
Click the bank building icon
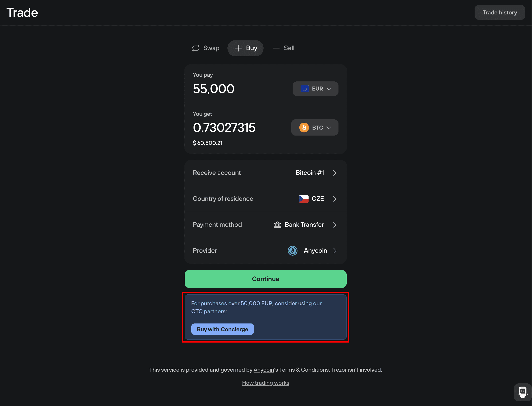pyautogui.click(x=278, y=225)
